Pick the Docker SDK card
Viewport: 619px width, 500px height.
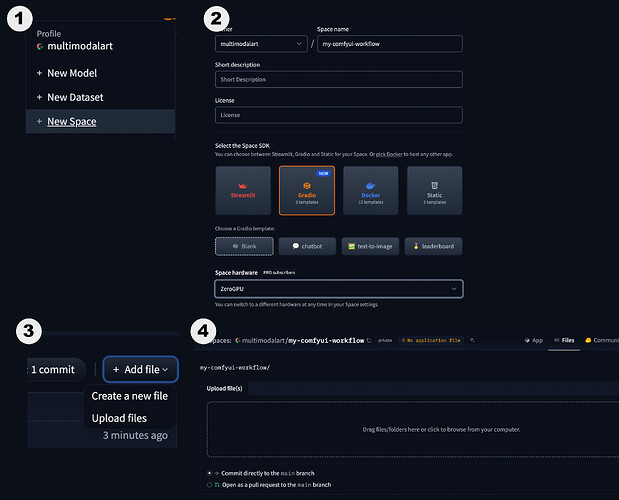(x=370, y=191)
